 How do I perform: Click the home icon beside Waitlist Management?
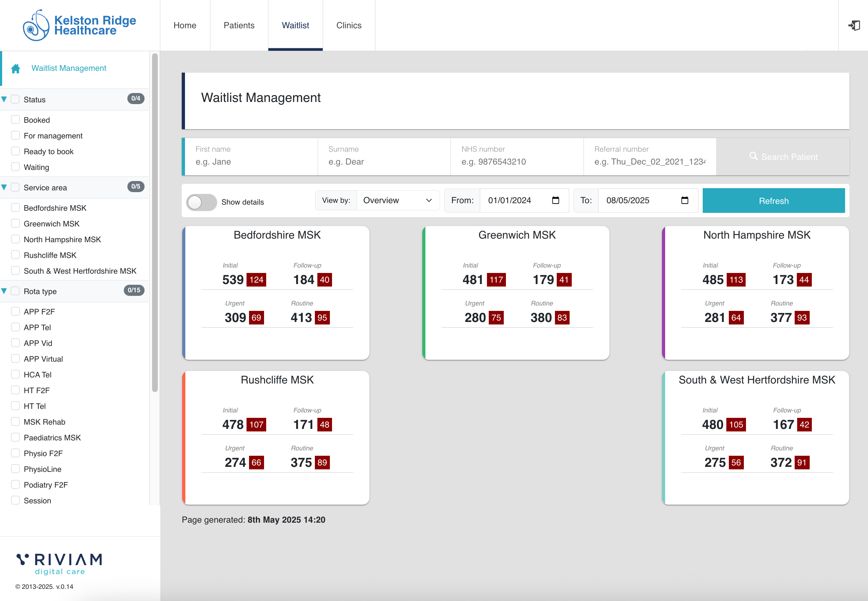[15, 69]
